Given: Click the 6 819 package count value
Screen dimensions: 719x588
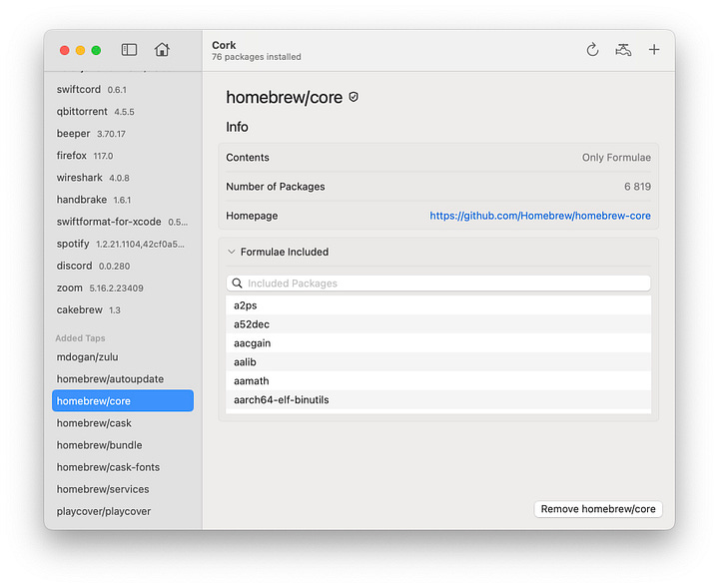Looking at the screenshot, I should pyautogui.click(x=637, y=187).
